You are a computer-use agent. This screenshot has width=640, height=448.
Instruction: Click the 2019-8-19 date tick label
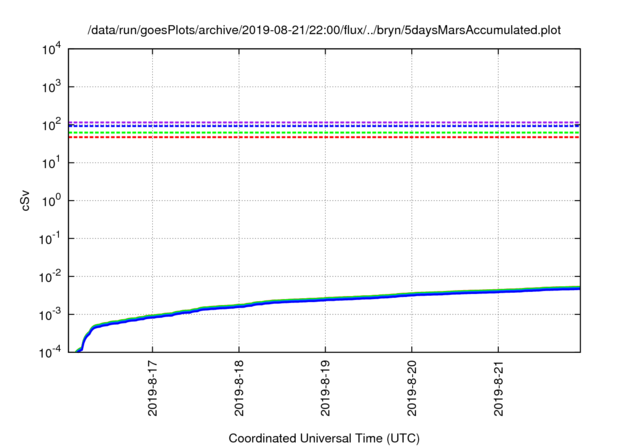(325, 388)
